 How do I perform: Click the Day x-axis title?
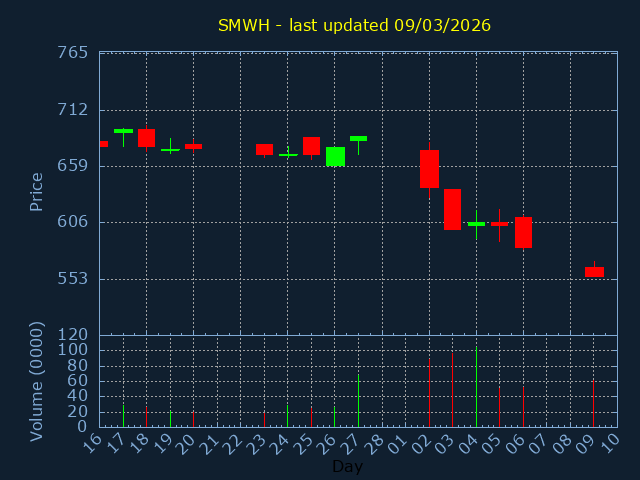(347, 466)
